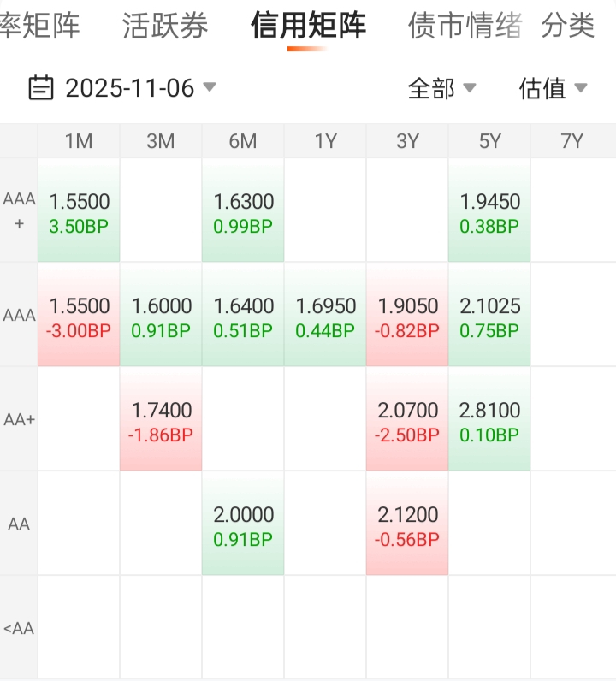Select the 信用矩阵 tab

pyautogui.click(x=308, y=26)
